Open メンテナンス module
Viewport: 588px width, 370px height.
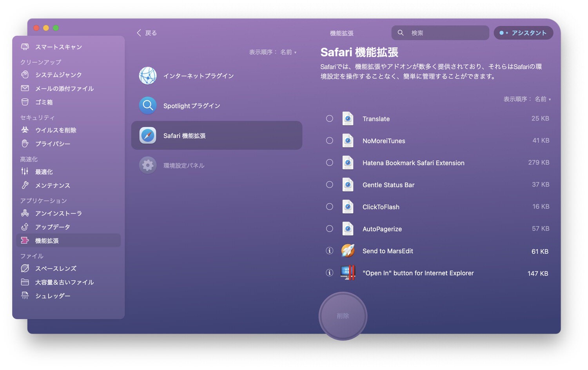pos(69,185)
